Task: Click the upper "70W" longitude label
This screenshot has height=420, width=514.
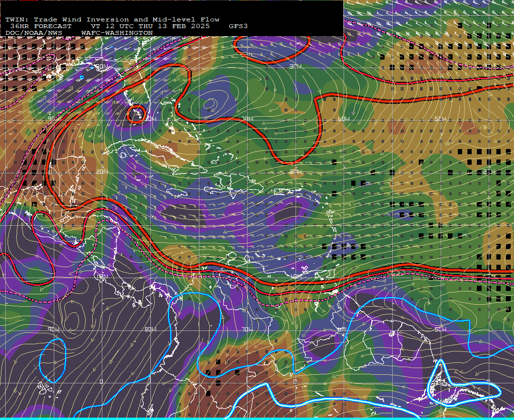Action: [247, 119]
